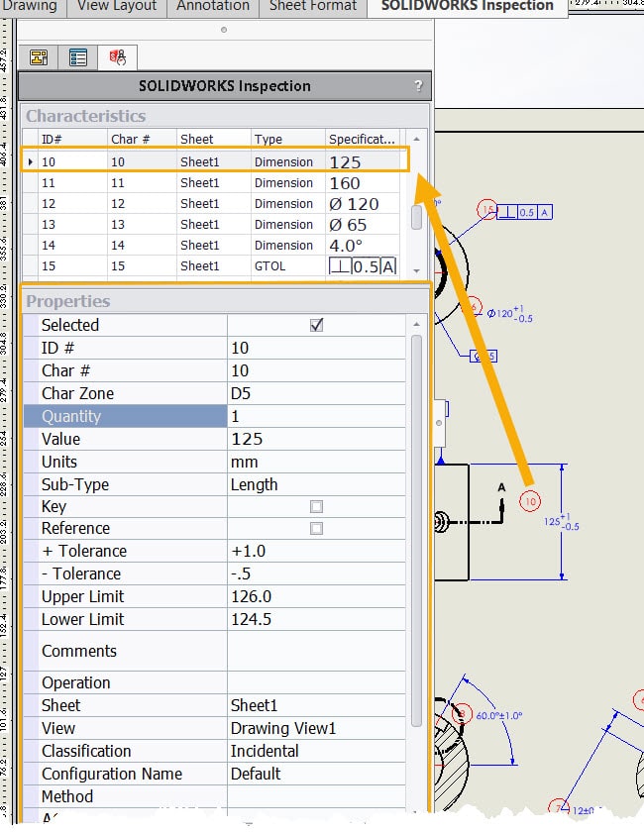The height and width of the screenshot is (833, 644).
Task: Open the Sub-Type field showing Length
Action: click(x=317, y=485)
